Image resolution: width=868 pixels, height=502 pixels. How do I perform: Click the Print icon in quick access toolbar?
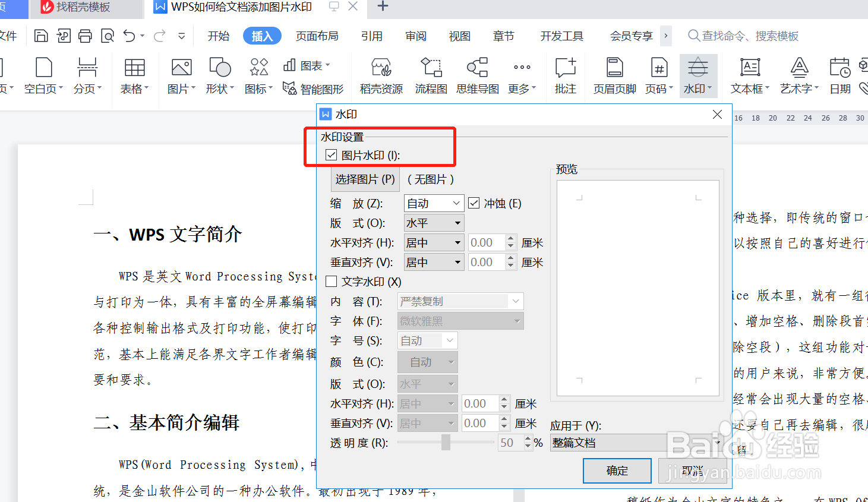[85, 36]
